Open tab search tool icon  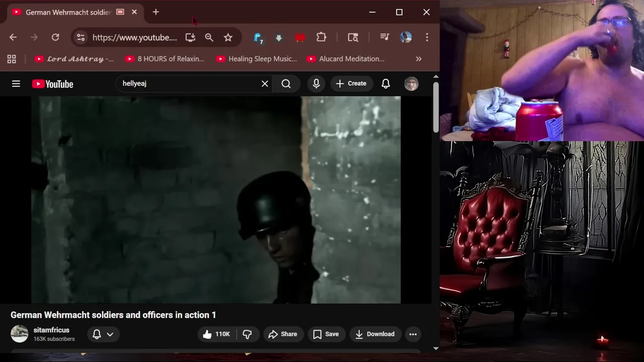click(353, 37)
